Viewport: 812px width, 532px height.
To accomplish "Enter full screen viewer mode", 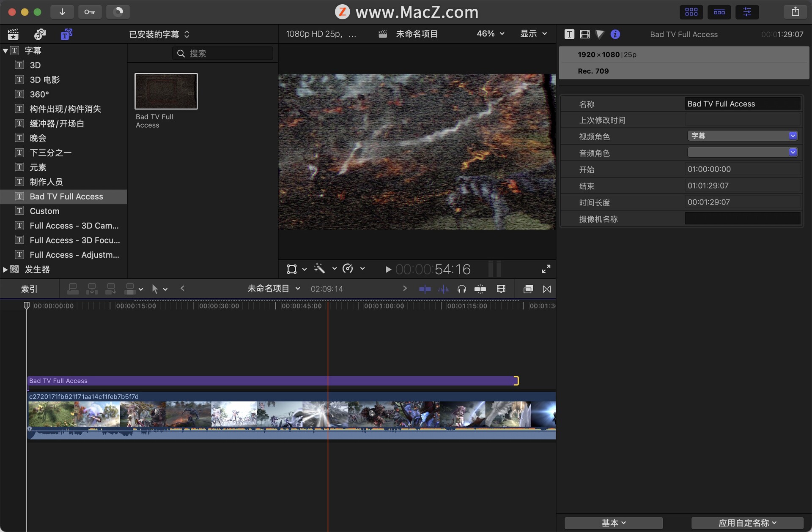I will tap(546, 269).
